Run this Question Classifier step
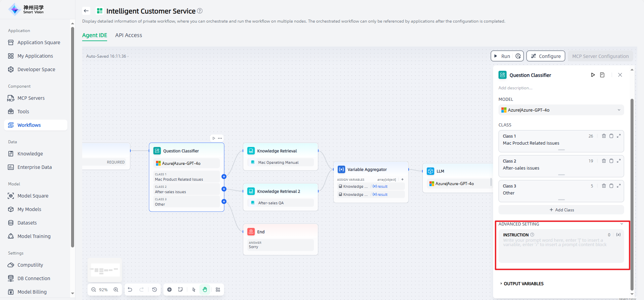 click(593, 75)
